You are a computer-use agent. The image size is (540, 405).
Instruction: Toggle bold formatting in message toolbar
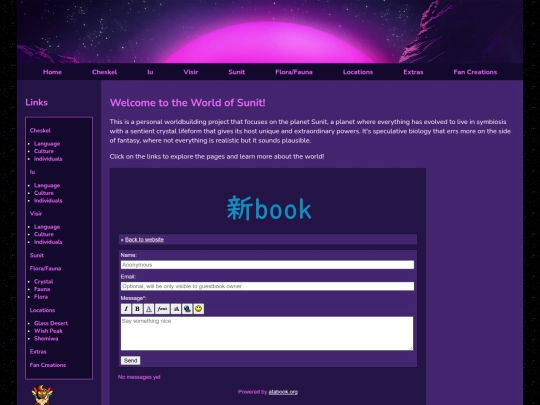(137, 309)
